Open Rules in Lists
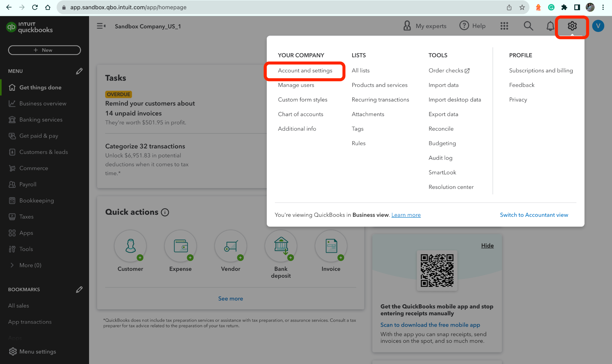 click(x=359, y=143)
